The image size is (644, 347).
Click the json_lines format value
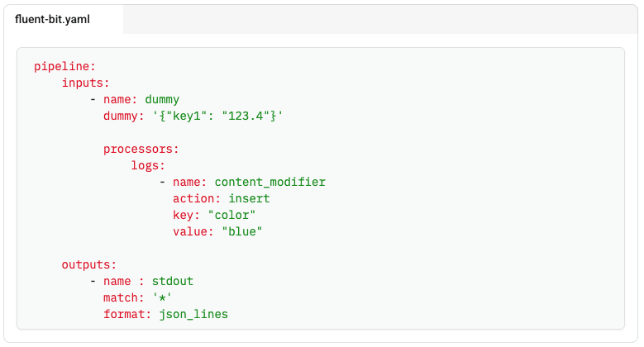[x=193, y=314]
